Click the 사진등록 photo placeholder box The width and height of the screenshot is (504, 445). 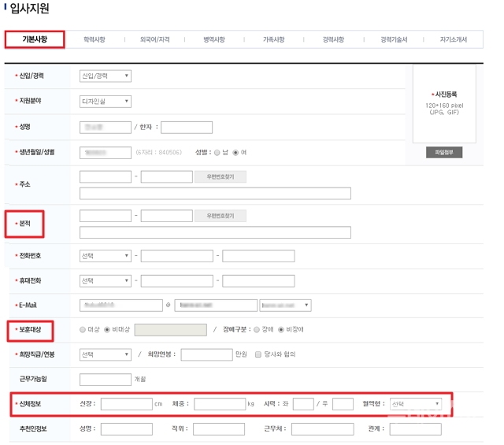[x=444, y=101]
